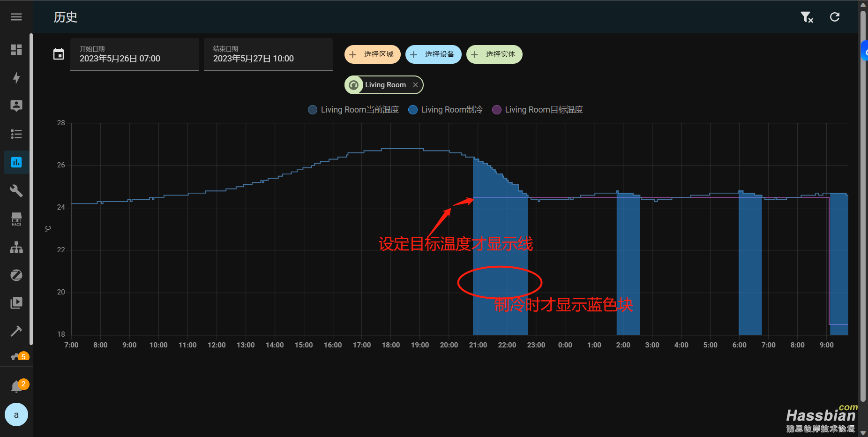Open Settings with the badge 5
The height and width of the screenshot is (437, 868).
point(19,356)
